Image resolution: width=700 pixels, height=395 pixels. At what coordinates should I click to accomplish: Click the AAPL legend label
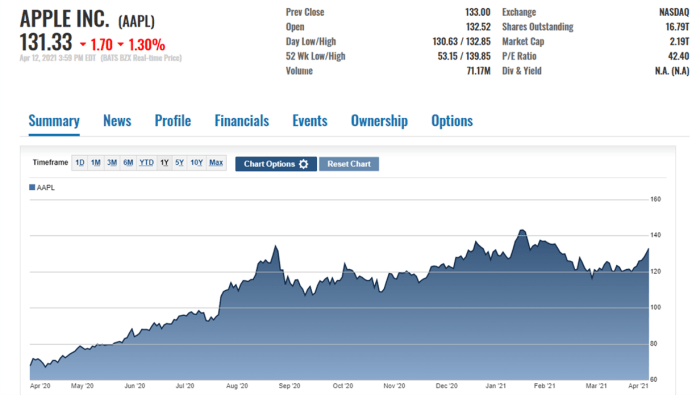tap(46, 187)
